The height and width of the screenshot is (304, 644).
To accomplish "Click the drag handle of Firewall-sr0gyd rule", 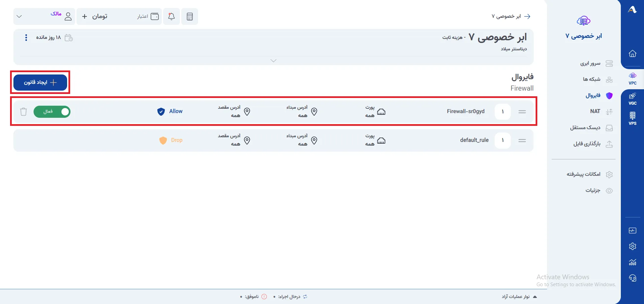I will click(x=522, y=112).
